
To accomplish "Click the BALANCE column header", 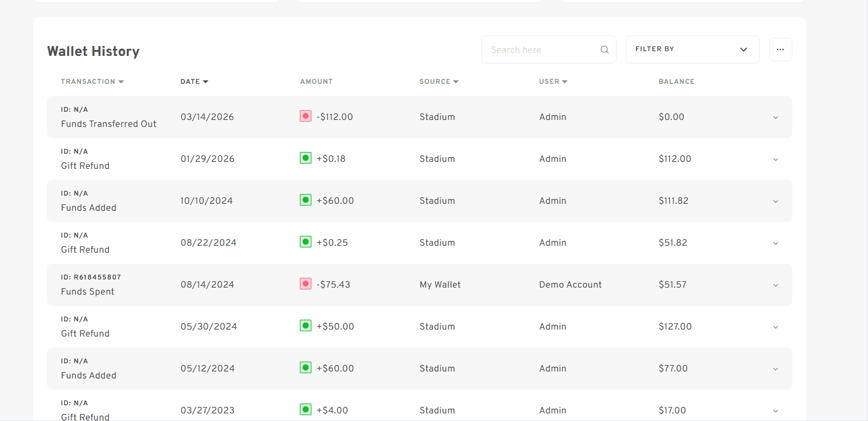I will pos(676,82).
